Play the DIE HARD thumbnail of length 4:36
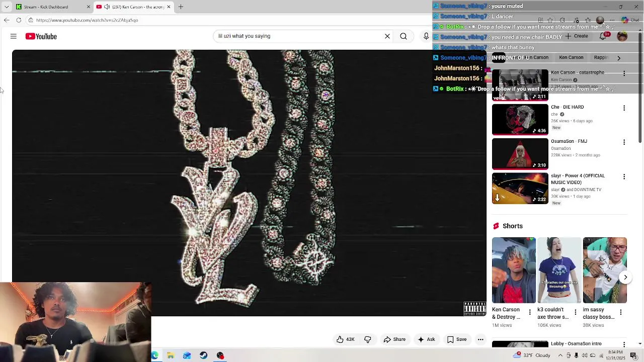 tap(520, 119)
